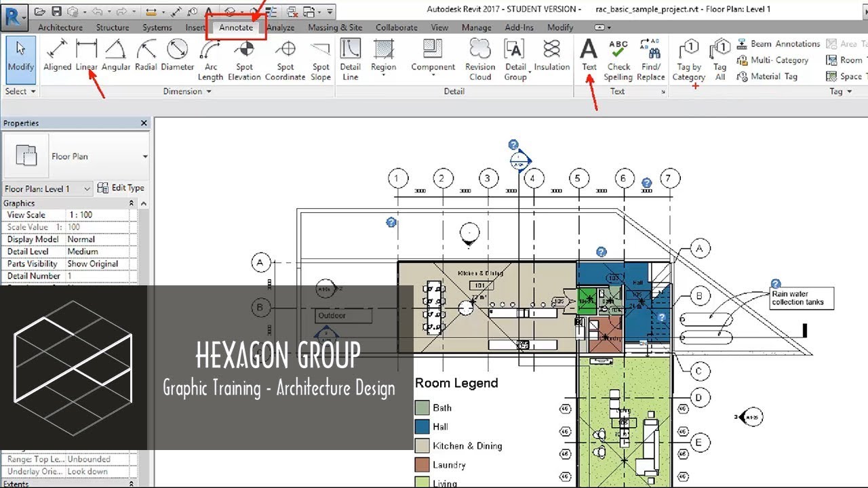Start the Text annotation tool

tap(589, 55)
